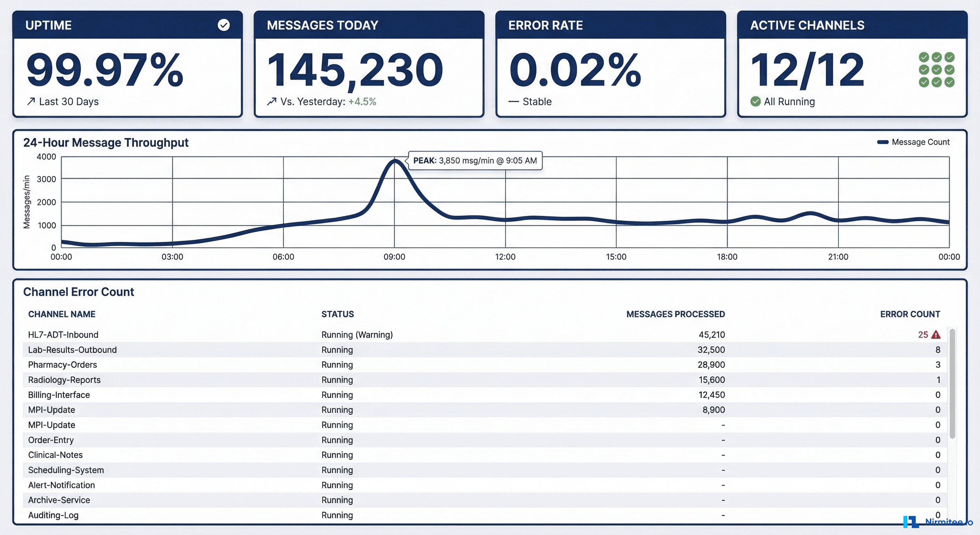This screenshot has width=980, height=535.
Task: Click the checkmark badge on the Uptime card
Action: 224,25
